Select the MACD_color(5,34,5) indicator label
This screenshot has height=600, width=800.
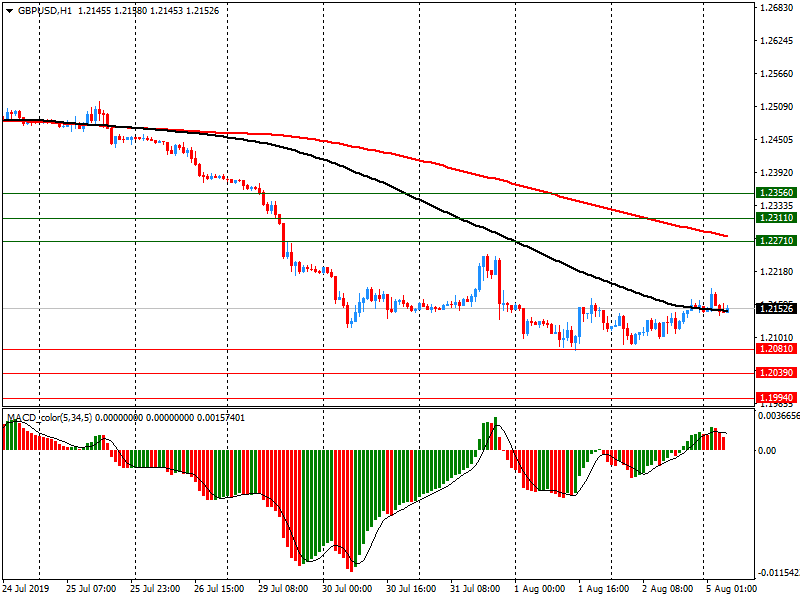(x=49, y=418)
